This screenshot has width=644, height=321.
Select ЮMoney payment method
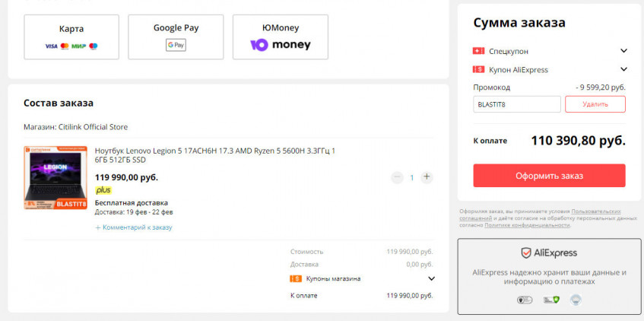pyautogui.click(x=281, y=37)
